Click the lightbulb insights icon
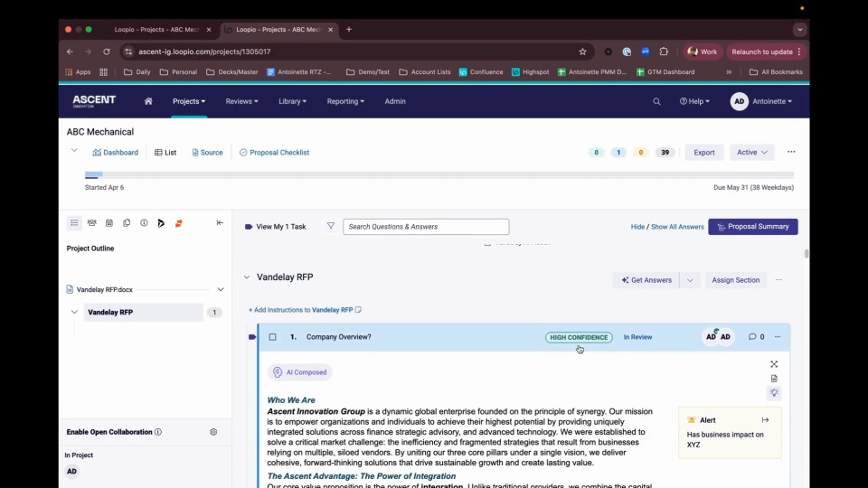Screen dimensions: 868x488 point(774,393)
